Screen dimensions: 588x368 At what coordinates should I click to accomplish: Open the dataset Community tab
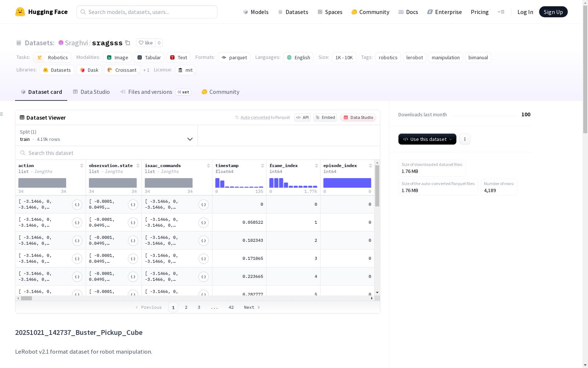(220, 92)
